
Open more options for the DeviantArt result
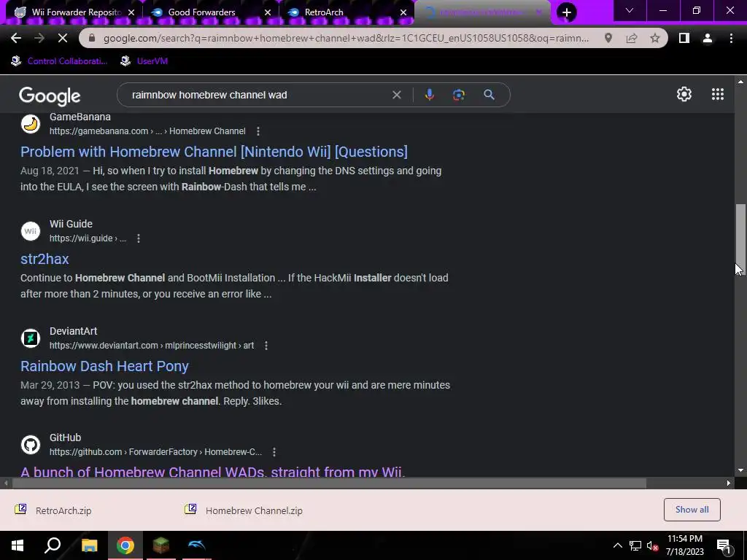266,345
